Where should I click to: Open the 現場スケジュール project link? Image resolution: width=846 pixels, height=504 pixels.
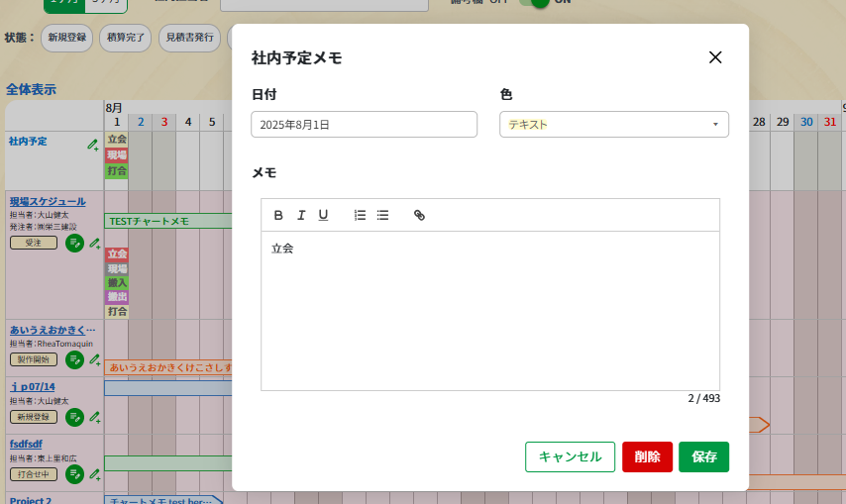(48, 202)
